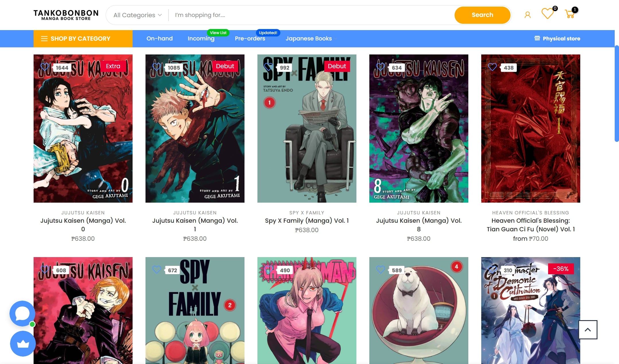This screenshot has height=364, width=619.
Task: Toggle wishlist heart on white dog cover
Action: 380,270
